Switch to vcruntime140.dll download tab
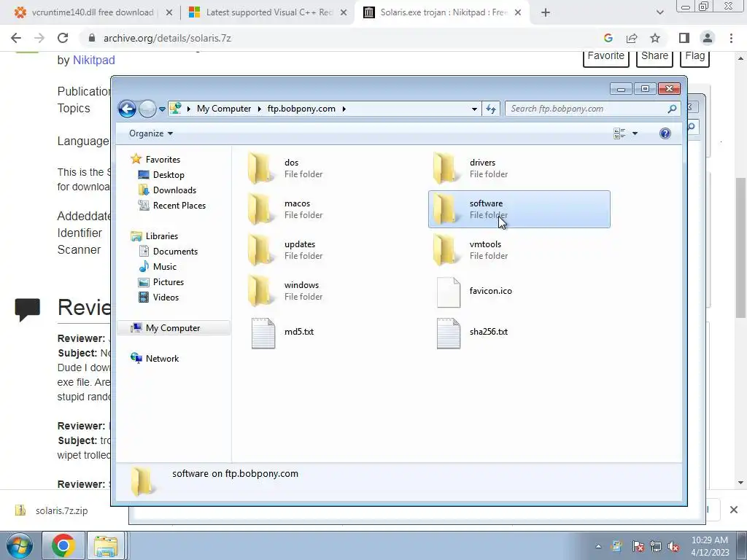 [93, 12]
